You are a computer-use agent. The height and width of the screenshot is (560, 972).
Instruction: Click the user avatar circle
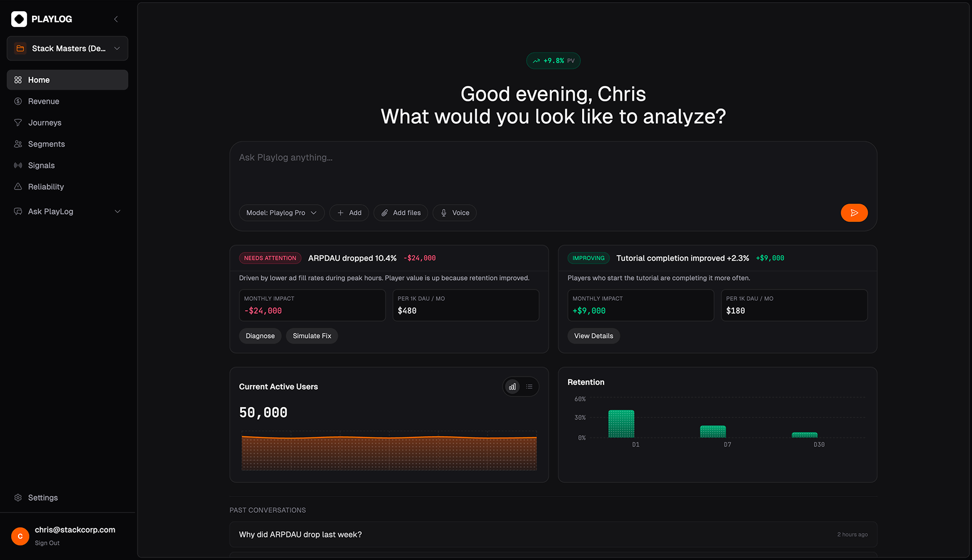(x=20, y=536)
